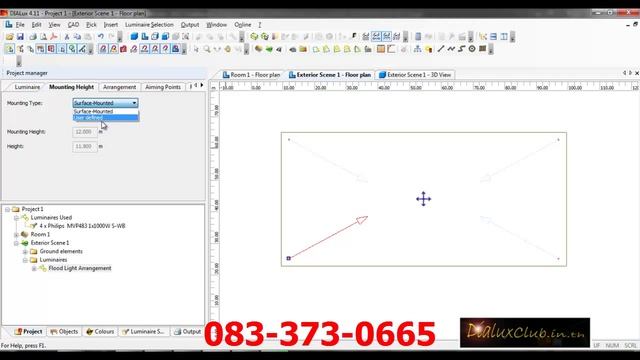
Task: Click the red luminaire icon in second toolbar
Action: click(x=123, y=49)
